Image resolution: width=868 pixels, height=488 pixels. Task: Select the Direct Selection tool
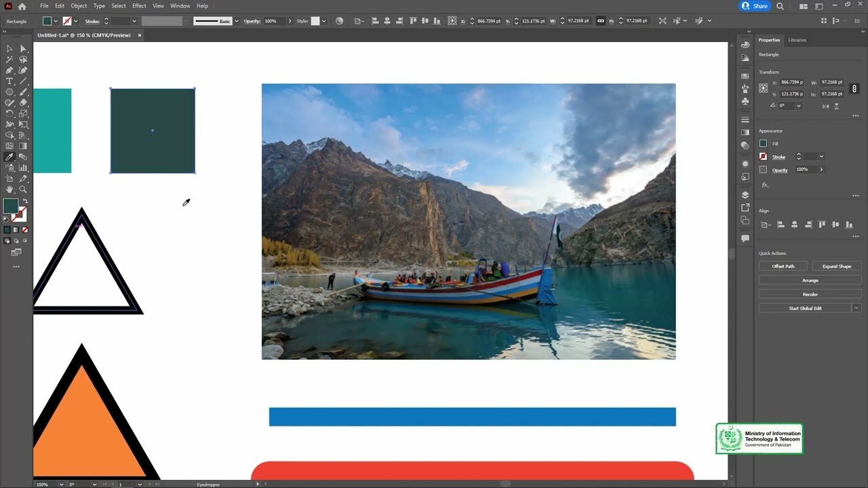(x=23, y=49)
